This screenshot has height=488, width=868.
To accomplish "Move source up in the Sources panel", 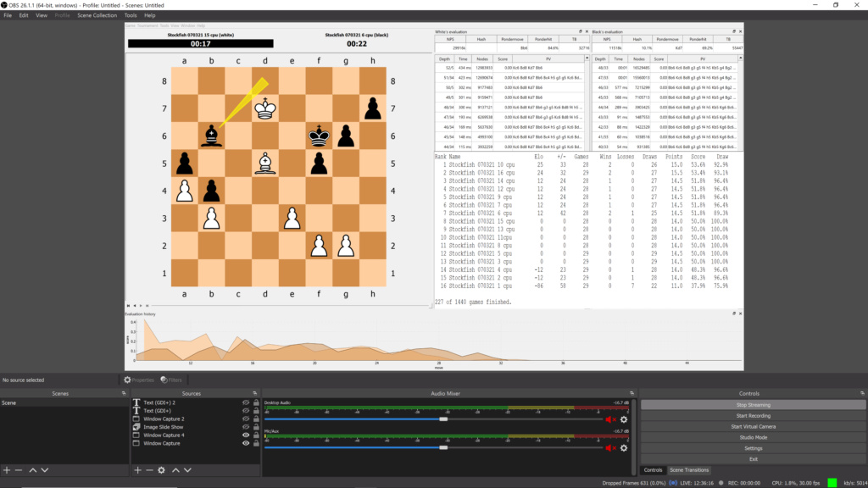I will 175,469.
